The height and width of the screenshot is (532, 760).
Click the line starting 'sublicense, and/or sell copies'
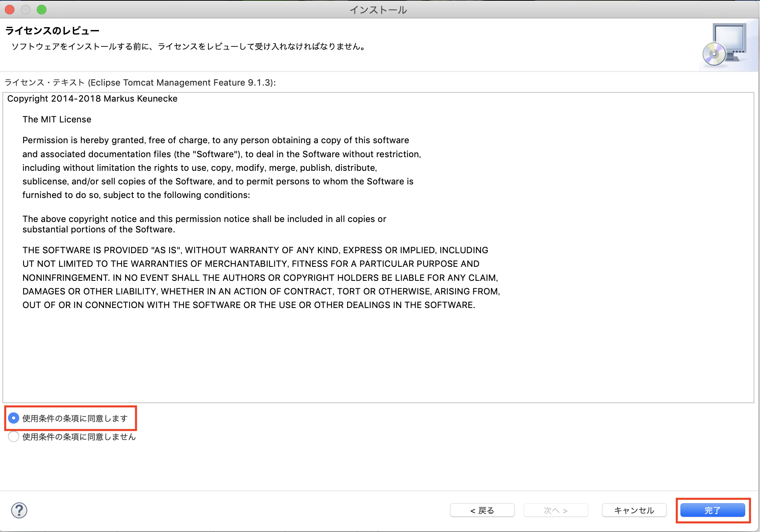(x=218, y=182)
